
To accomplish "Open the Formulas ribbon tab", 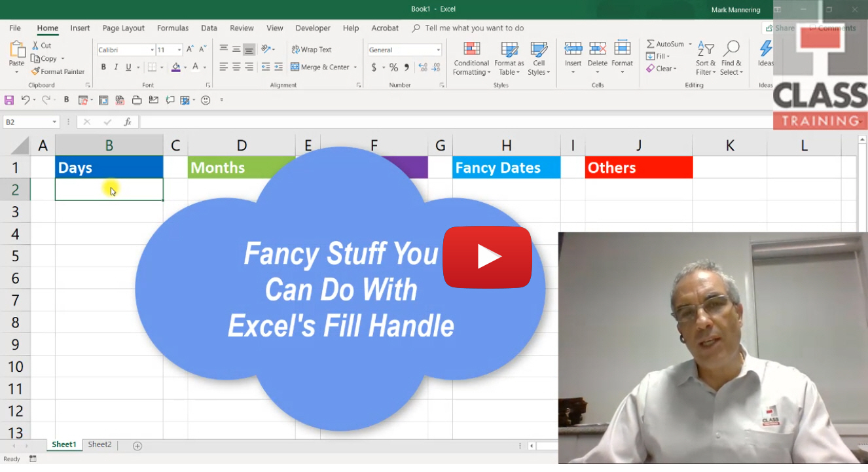I will click(173, 28).
